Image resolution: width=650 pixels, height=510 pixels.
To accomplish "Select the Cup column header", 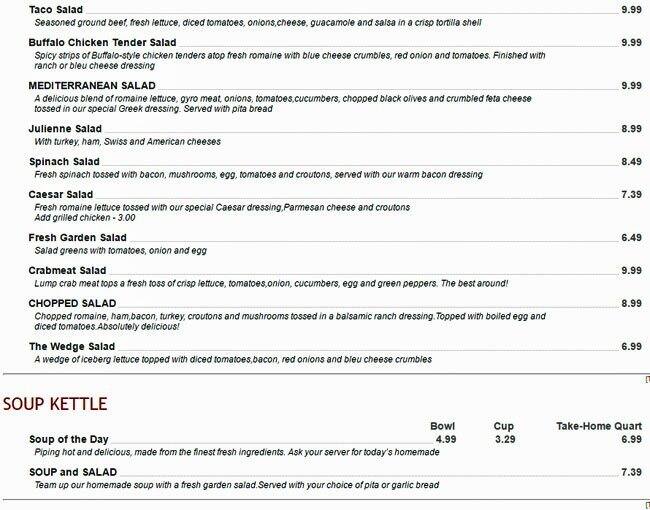I will click(x=504, y=426).
